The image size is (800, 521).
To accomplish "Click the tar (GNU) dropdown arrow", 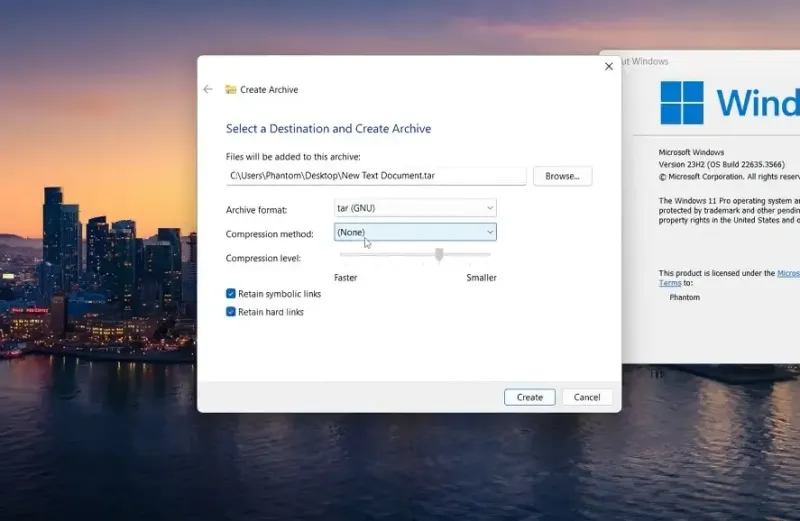I will coord(490,208).
